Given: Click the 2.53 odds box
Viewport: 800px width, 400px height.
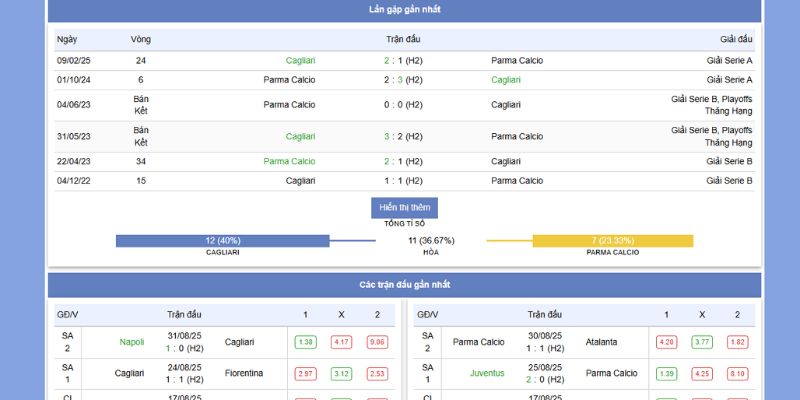Looking at the screenshot, I should (x=378, y=374).
